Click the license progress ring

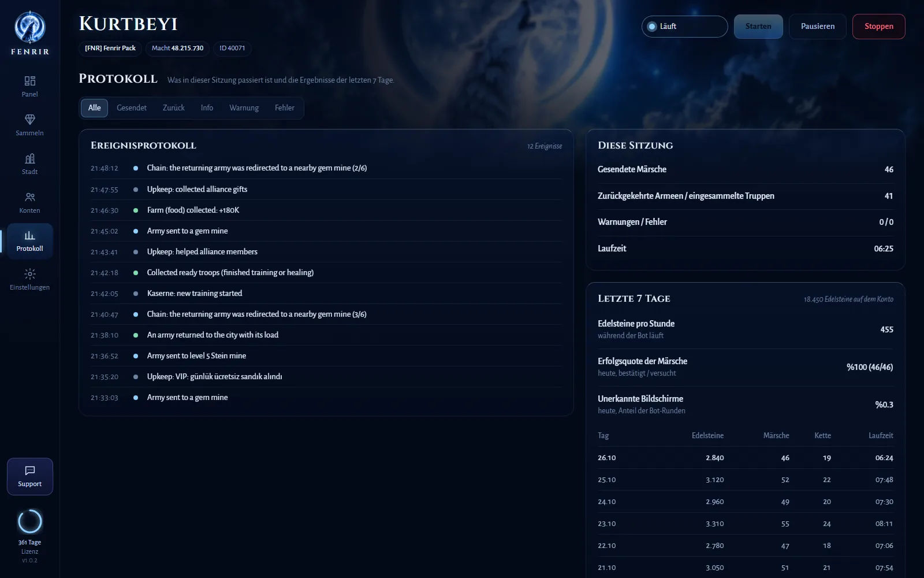pos(29,522)
